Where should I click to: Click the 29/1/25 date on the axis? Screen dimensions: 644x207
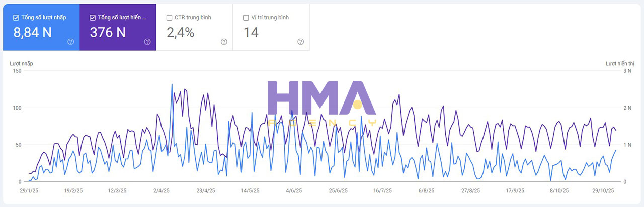(x=29, y=191)
